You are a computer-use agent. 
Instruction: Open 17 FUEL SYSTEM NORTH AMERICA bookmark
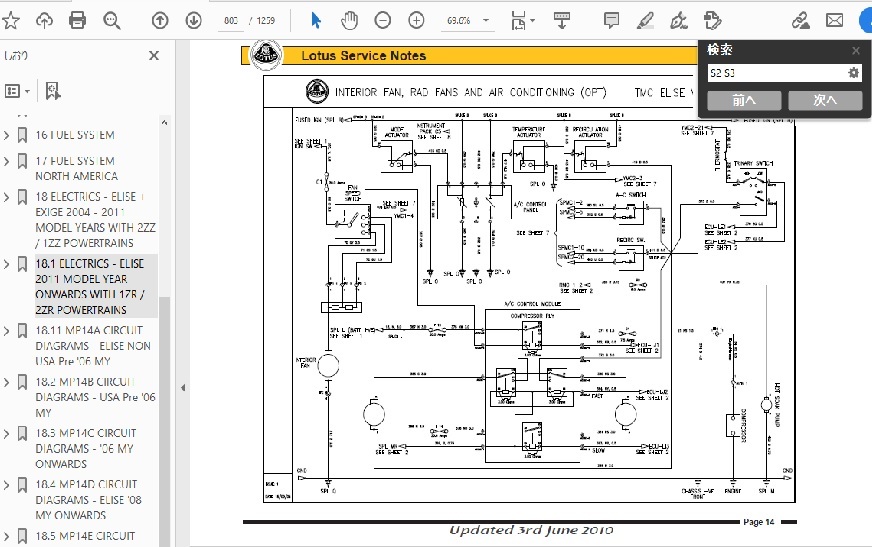(77, 168)
